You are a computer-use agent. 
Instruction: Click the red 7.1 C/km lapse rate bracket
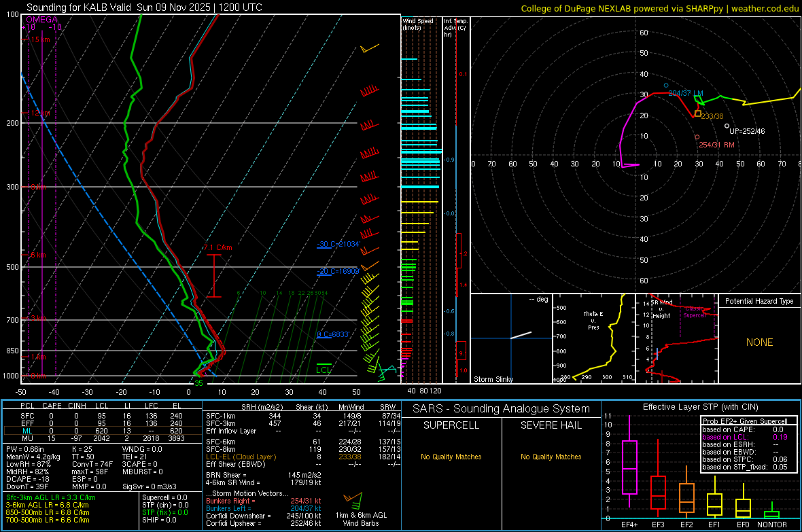214,276
